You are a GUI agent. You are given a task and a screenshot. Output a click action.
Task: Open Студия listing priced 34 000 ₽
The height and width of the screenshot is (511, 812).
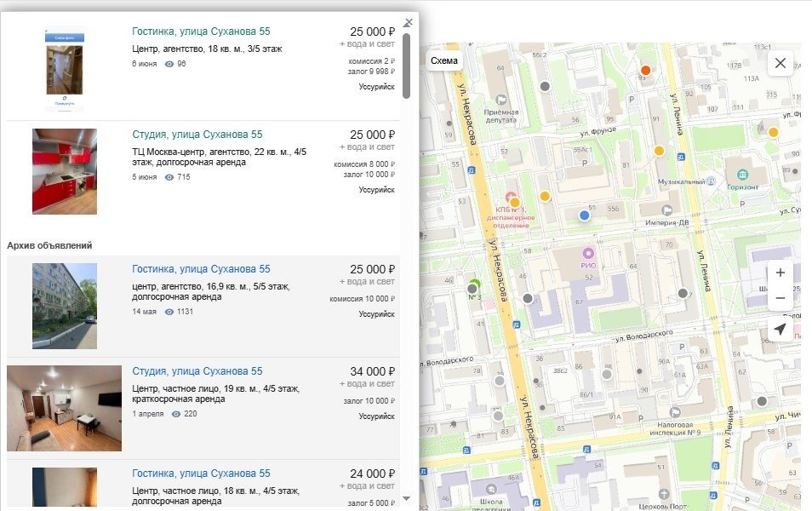[x=197, y=371]
